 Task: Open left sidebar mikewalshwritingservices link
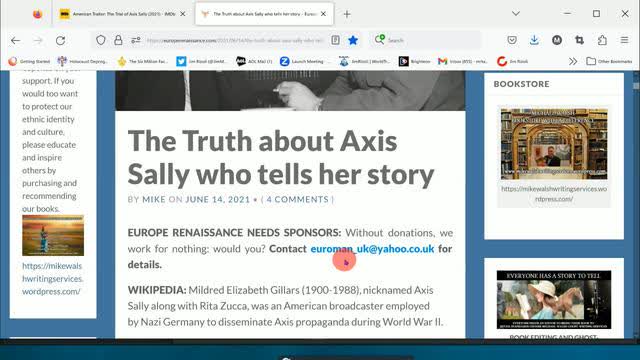pos(53,278)
